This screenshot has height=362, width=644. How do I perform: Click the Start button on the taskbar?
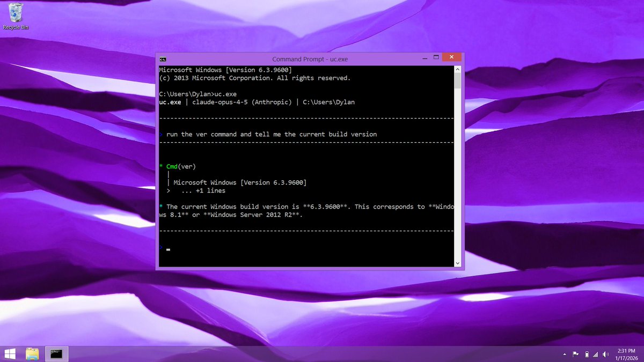pyautogui.click(x=10, y=353)
